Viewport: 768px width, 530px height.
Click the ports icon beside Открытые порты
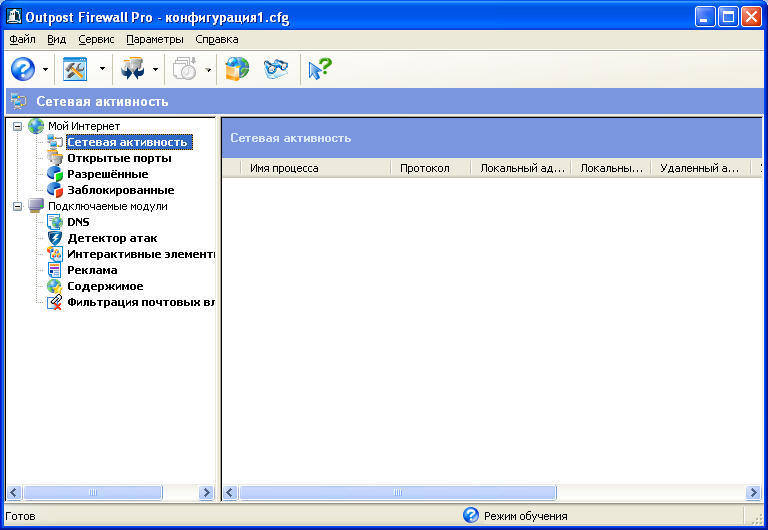pyautogui.click(x=55, y=158)
